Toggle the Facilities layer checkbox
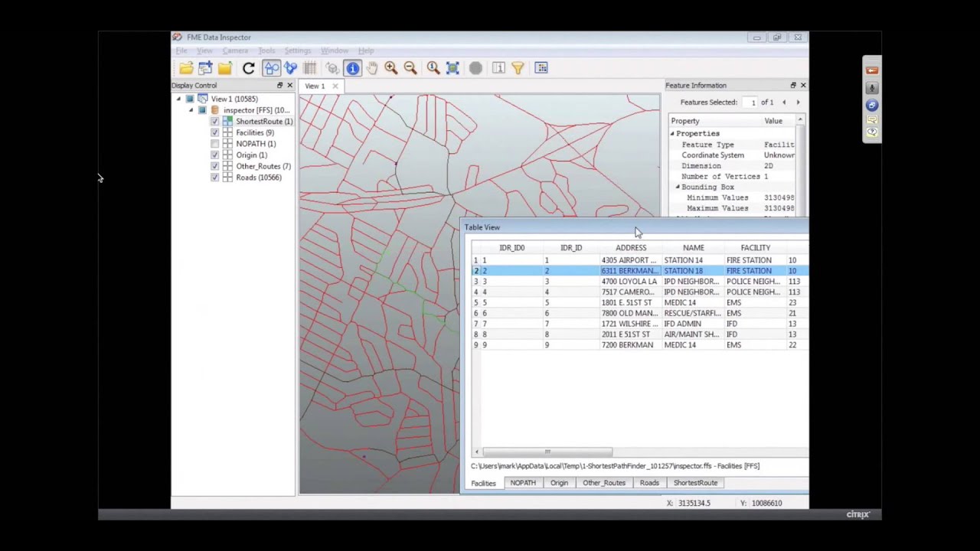The height and width of the screenshot is (551, 980). pyautogui.click(x=214, y=132)
